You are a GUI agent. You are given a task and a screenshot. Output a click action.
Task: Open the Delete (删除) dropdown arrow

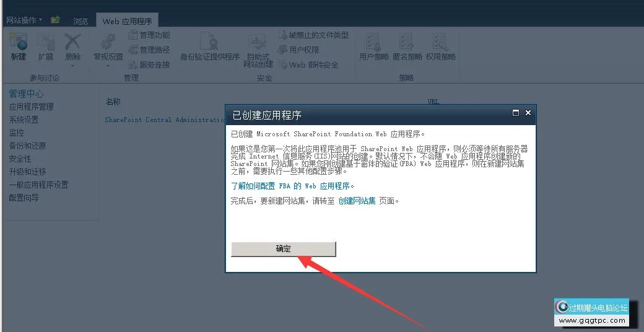click(72, 66)
